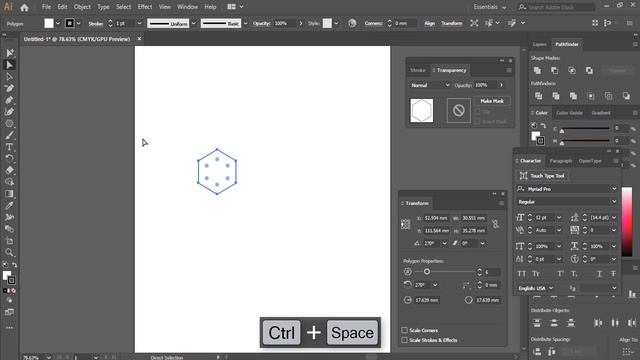This screenshot has height=360, width=640.
Task: Swap fill and stroke in toolbar
Action: tap(15, 265)
